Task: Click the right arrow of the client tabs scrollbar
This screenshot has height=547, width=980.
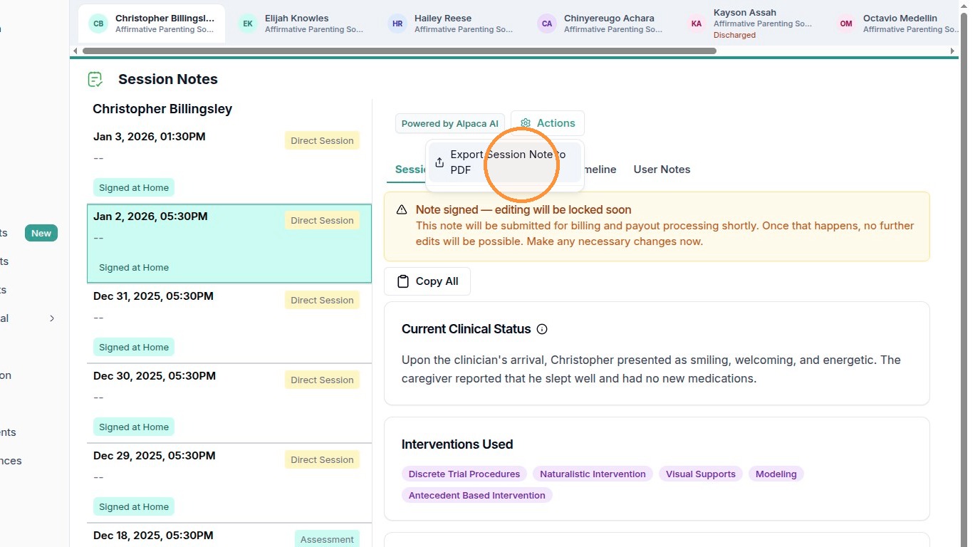Action: (953, 51)
